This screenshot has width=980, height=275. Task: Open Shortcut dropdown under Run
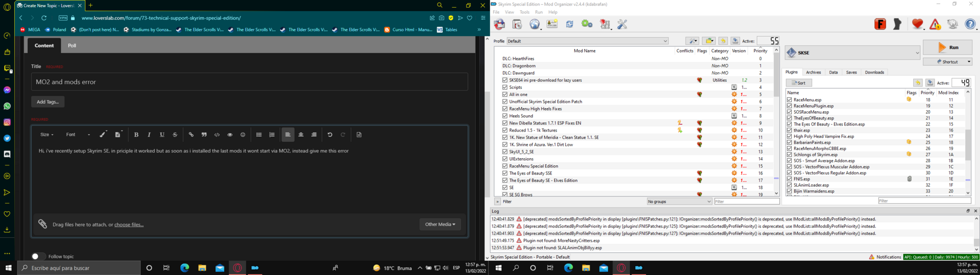tap(947, 62)
